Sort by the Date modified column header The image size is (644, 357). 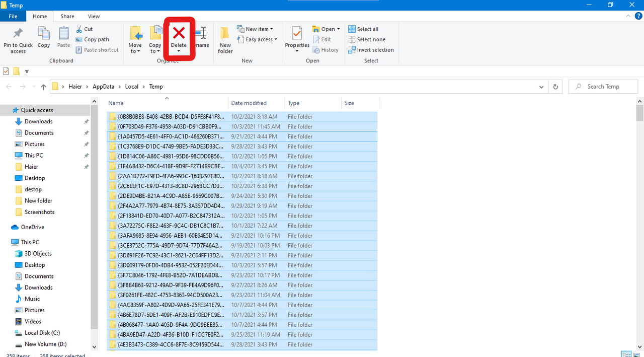click(256, 103)
